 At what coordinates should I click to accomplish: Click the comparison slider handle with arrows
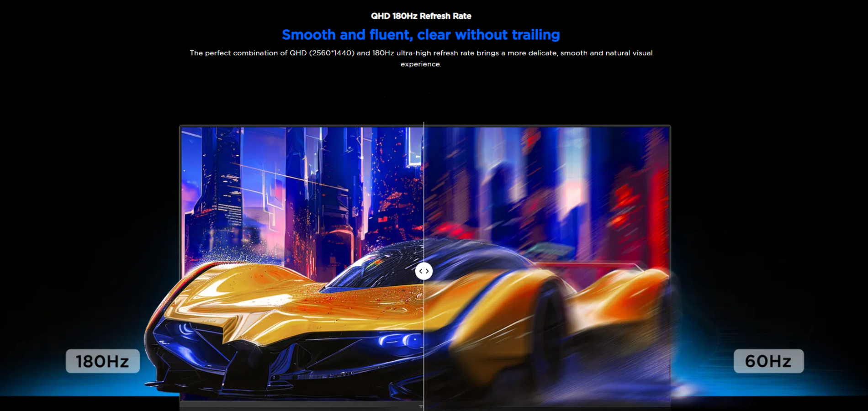[x=424, y=271]
